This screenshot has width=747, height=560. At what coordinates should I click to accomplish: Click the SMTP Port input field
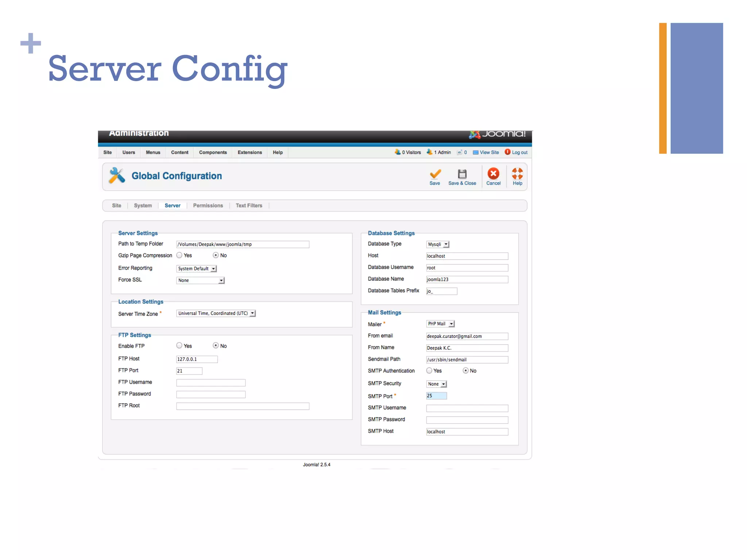pyautogui.click(x=436, y=396)
